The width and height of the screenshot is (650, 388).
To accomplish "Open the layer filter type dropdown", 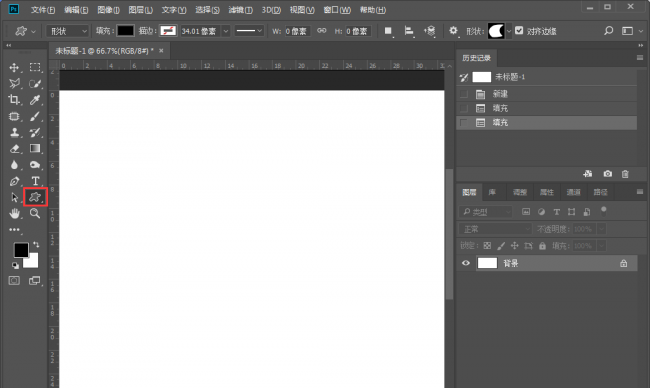I will [485, 212].
